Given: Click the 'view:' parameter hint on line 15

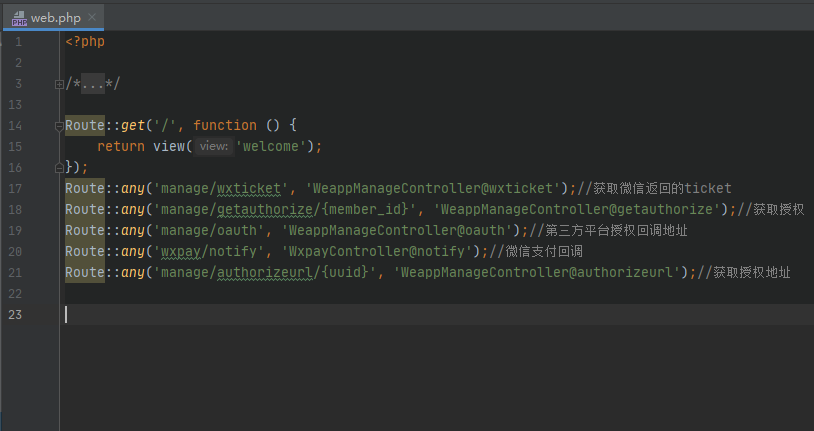Looking at the screenshot, I should (213, 146).
